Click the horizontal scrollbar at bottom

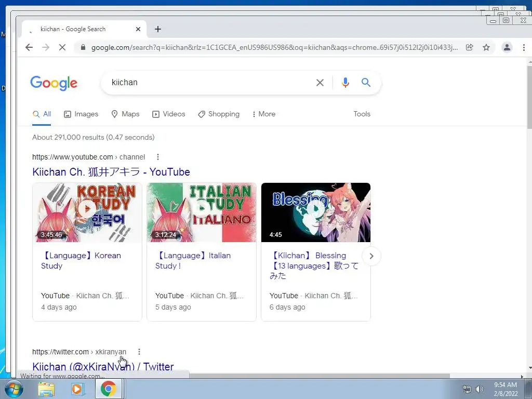tap(320, 376)
